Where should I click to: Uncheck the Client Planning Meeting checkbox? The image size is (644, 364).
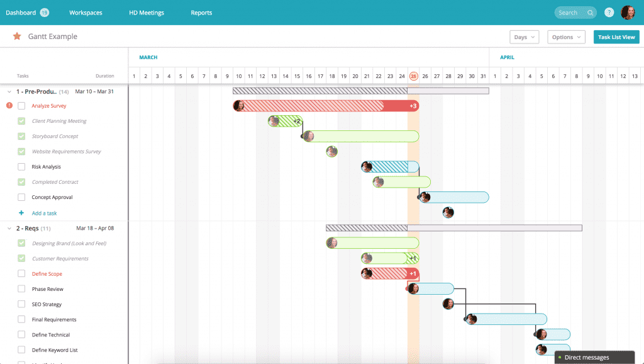[21, 121]
